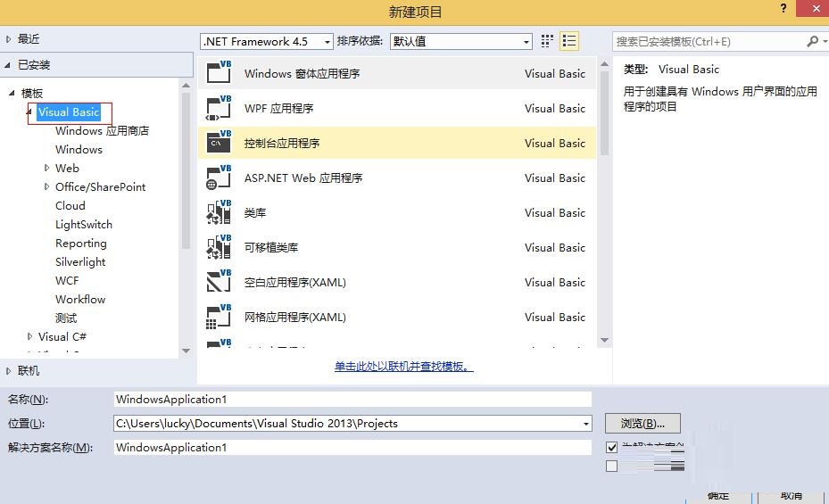Open the dialog help question mark

tap(783, 8)
